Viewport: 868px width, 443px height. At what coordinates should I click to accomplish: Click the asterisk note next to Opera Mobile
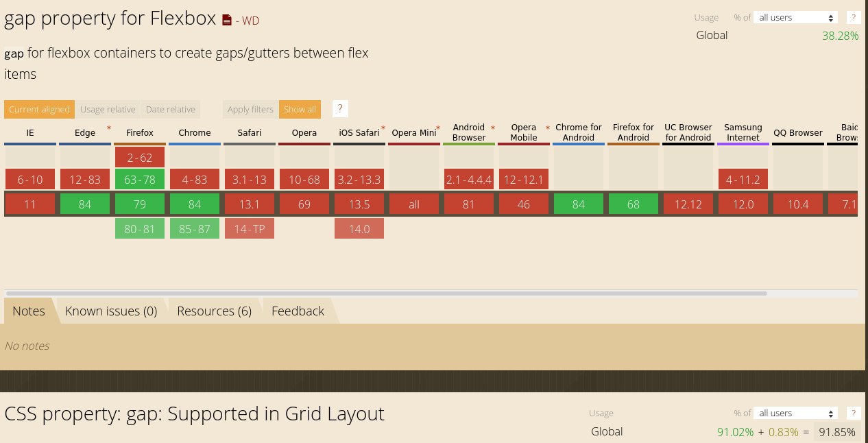point(547,128)
